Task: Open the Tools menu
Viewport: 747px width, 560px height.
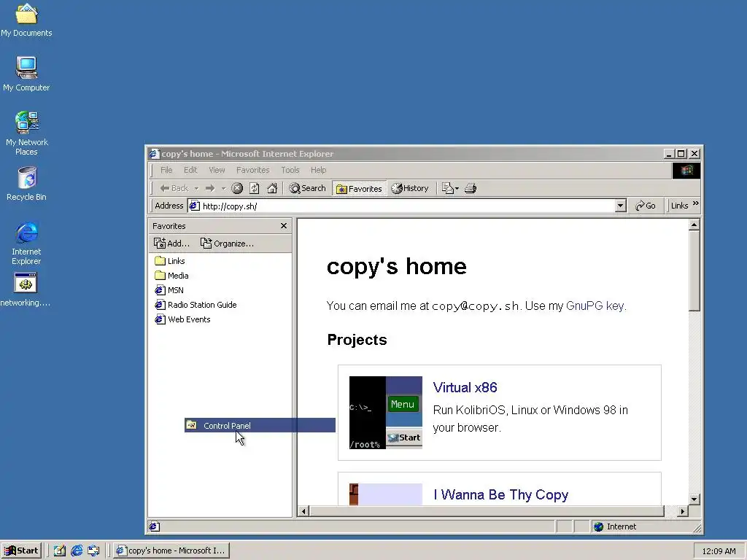Action: (x=290, y=170)
